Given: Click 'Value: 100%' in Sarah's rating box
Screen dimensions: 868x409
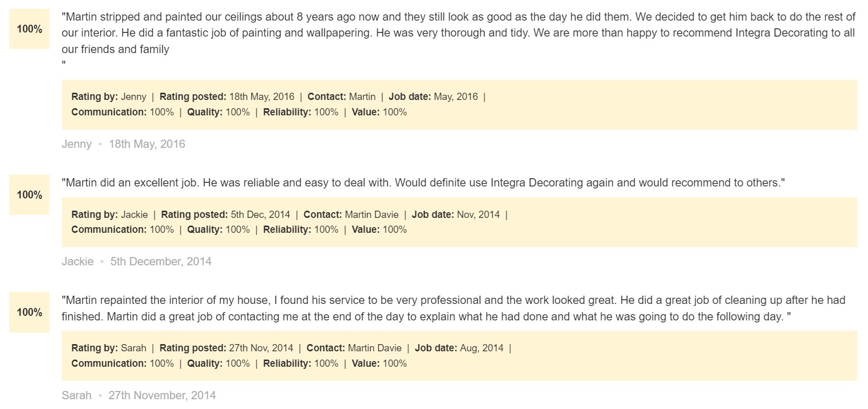Looking at the screenshot, I should point(379,364).
